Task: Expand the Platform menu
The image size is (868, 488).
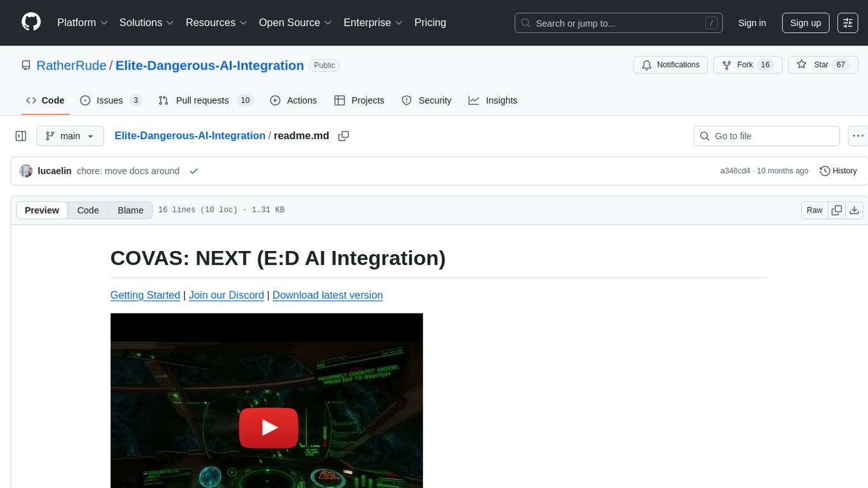Action: click(x=82, y=22)
